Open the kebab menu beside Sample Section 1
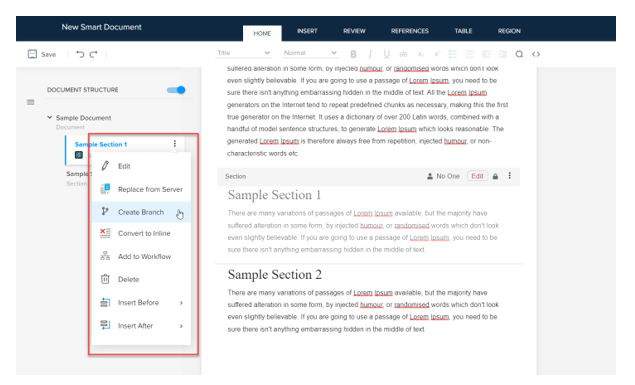 tap(175, 143)
